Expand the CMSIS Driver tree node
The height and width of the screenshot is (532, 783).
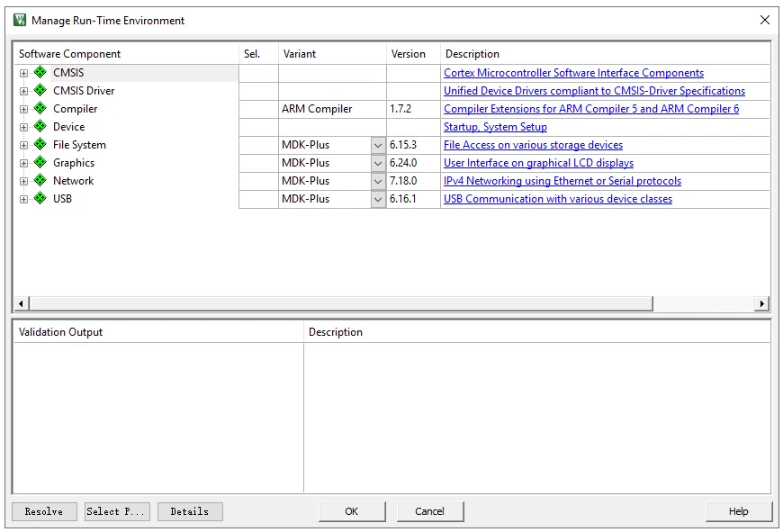tap(23, 92)
